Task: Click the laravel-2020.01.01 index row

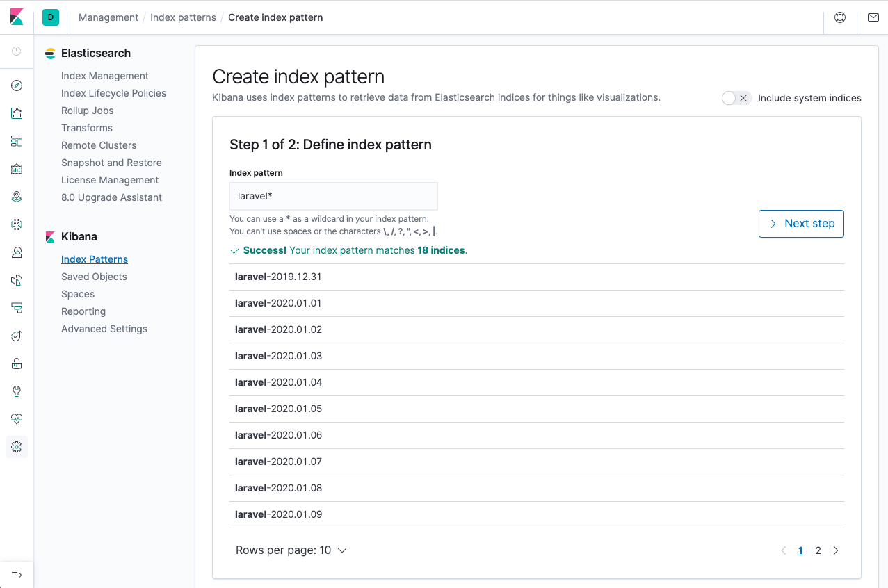Action: coord(537,303)
